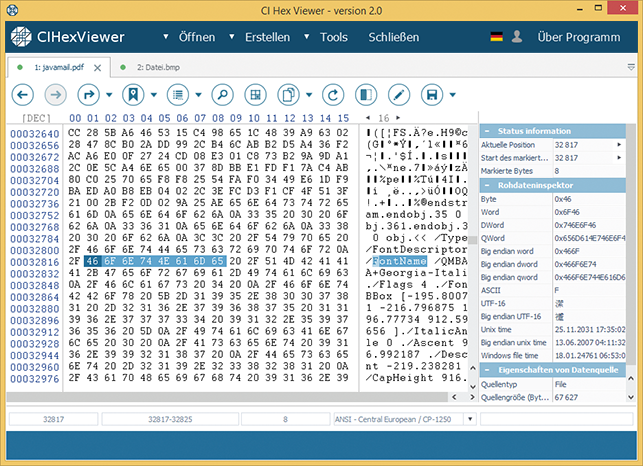Click the copy documents toolbar icon
Viewport: 643px width, 466px height.
click(289, 95)
